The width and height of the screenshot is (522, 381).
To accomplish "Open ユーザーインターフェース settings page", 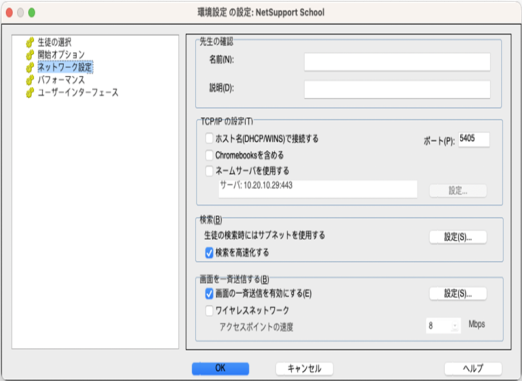I will click(x=78, y=92).
